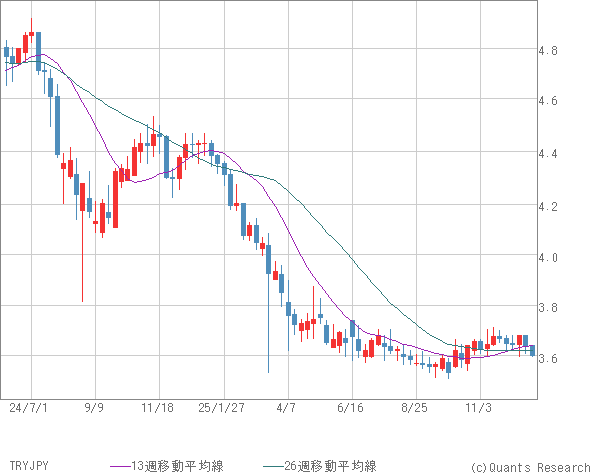Open the (c)Quants Research credit text

(529, 466)
